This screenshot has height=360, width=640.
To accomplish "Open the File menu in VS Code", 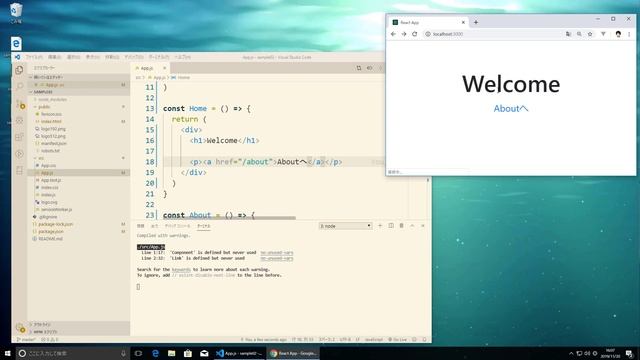I will click(34, 57).
